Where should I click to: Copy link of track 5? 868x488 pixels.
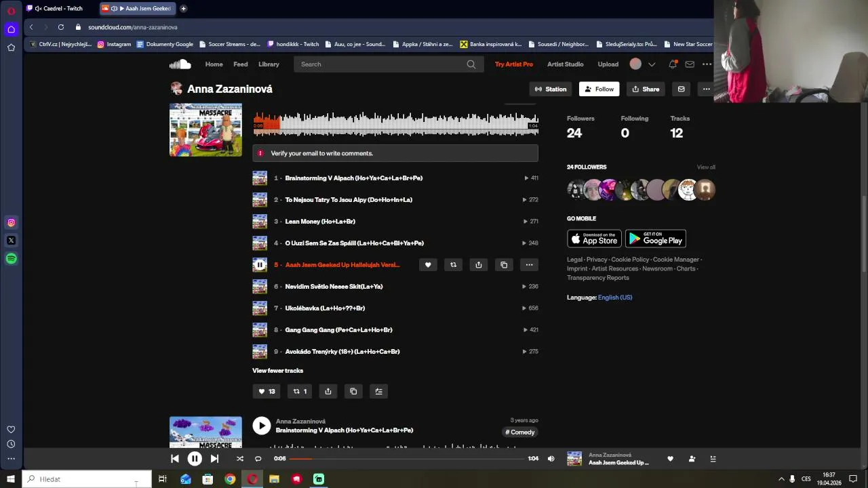click(x=504, y=265)
